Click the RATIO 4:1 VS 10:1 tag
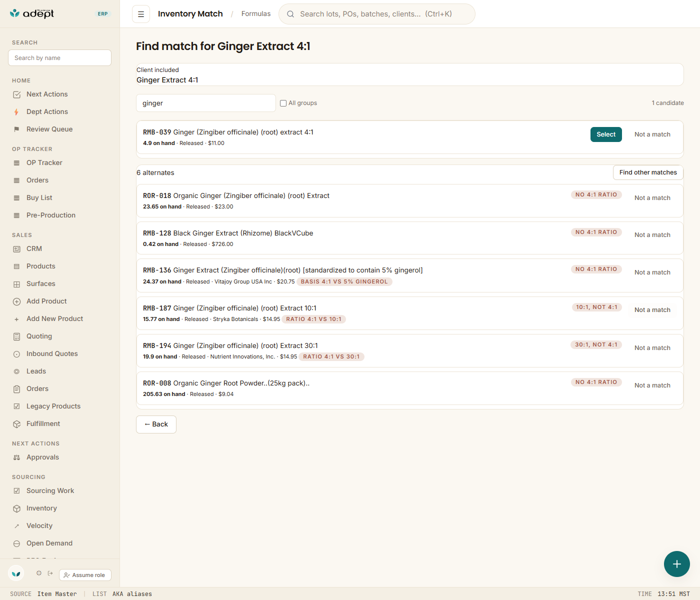Viewport: 700px width, 600px height. pos(314,319)
